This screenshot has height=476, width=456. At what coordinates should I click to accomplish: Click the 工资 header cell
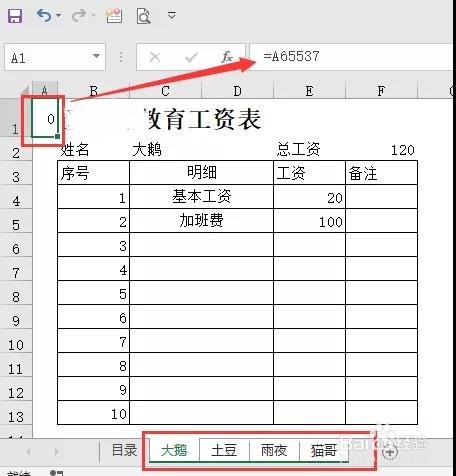[x=309, y=173]
